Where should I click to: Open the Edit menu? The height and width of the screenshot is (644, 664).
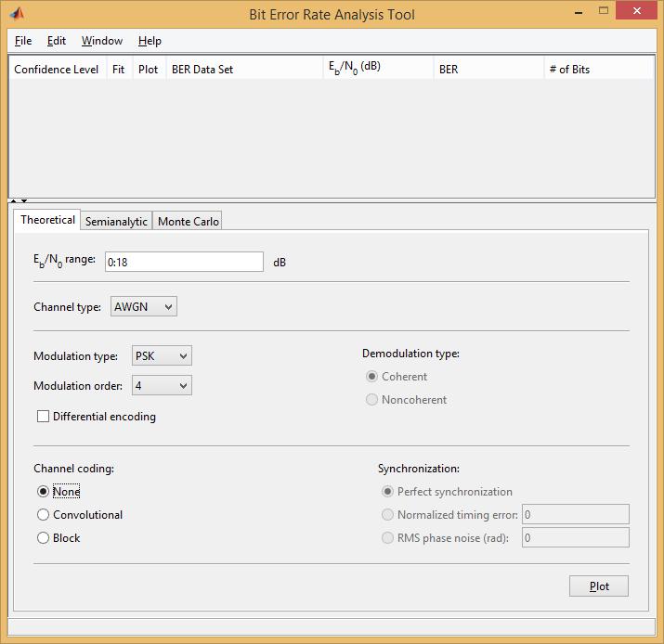click(57, 41)
